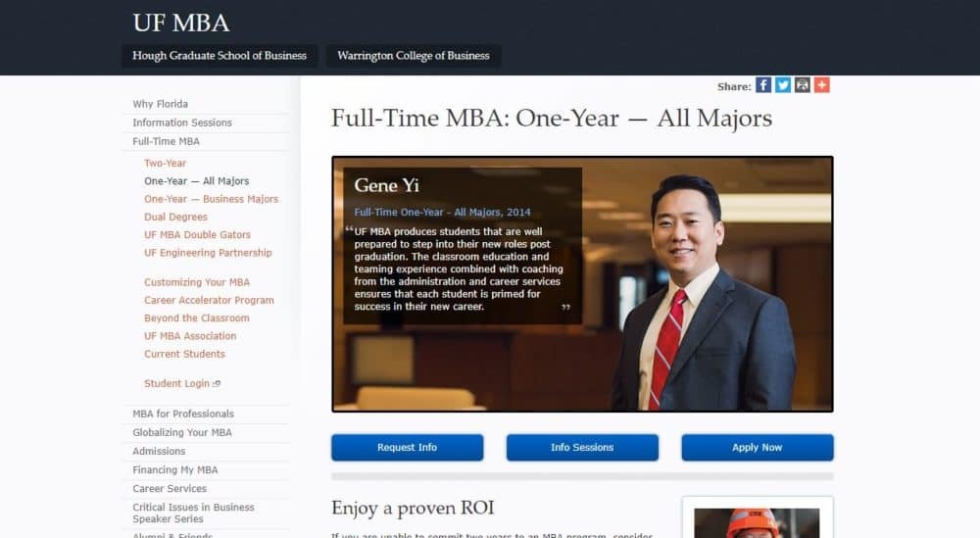Click the print icon beside Share
The image size is (980, 538).
pos(802,85)
